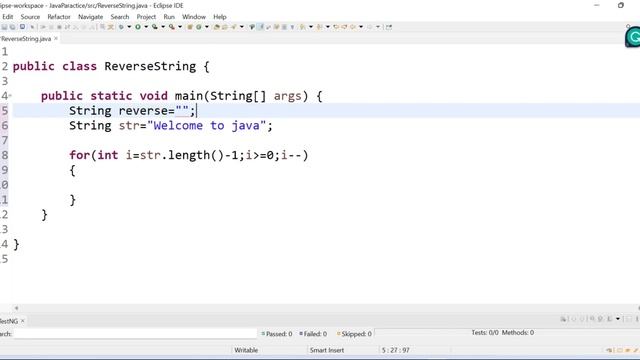640x360 pixels.
Task: Toggle the Java editor breadcrumb icon
Action: pos(252,27)
